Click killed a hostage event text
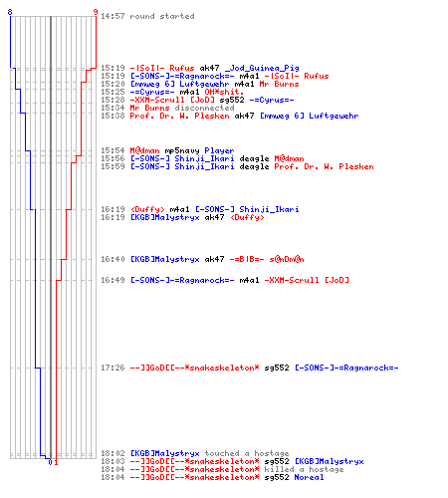448x498 pixels. (304, 469)
